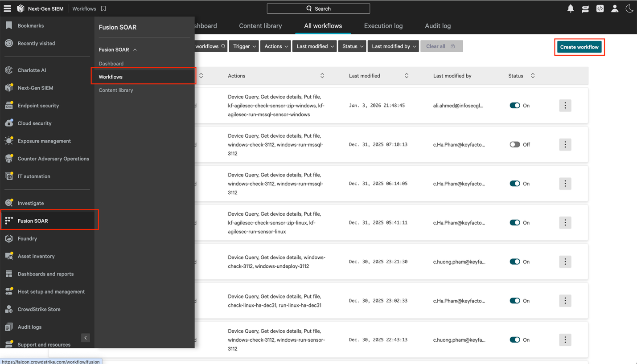Click the Create workflow button
Viewport: 637px width, 364px height.
point(579,46)
